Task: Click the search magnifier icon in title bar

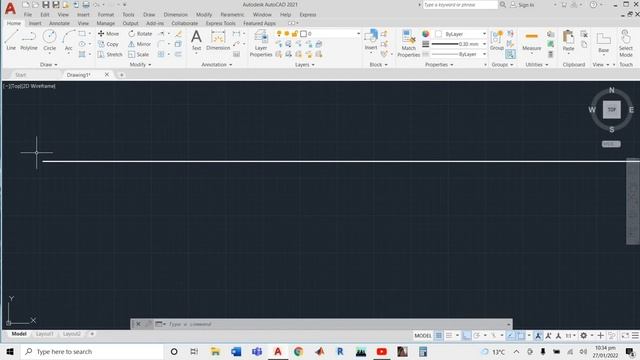Action: click(503, 4)
